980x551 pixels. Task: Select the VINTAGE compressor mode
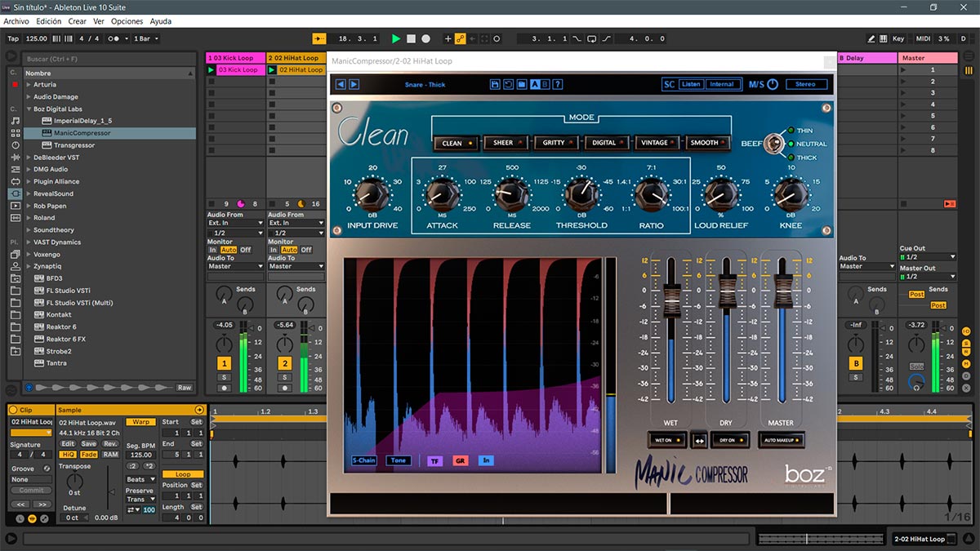pyautogui.click(x=658, y=143)
